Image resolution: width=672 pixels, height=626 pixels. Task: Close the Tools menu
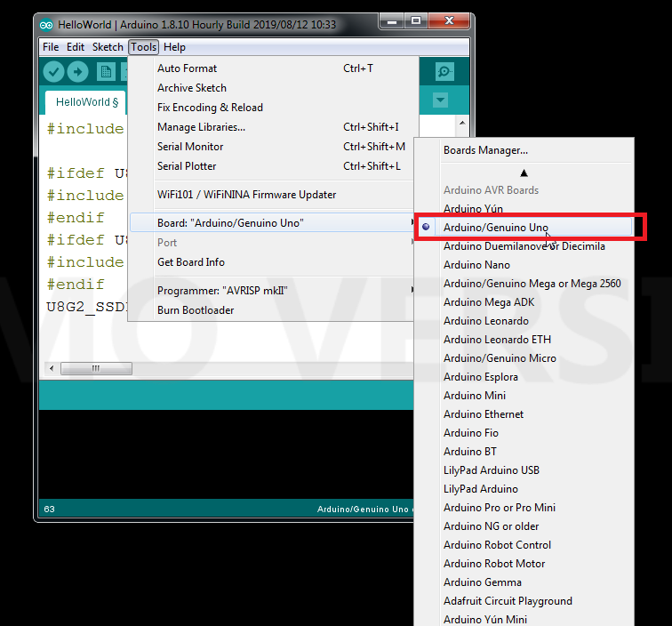coord(144,47)
